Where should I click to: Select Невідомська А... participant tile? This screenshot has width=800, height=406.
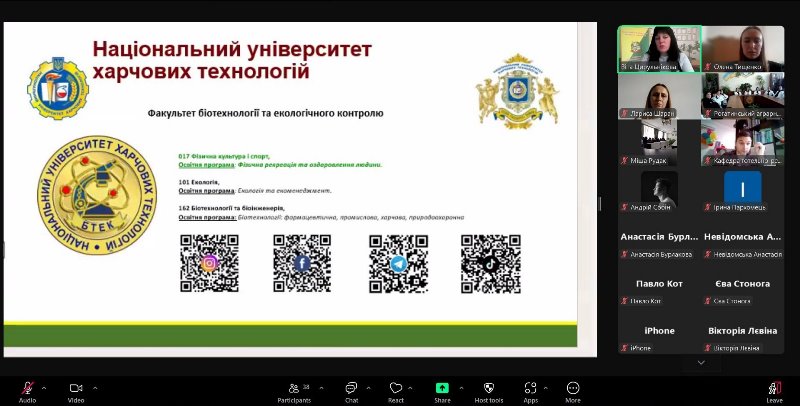tap(743, 237)
